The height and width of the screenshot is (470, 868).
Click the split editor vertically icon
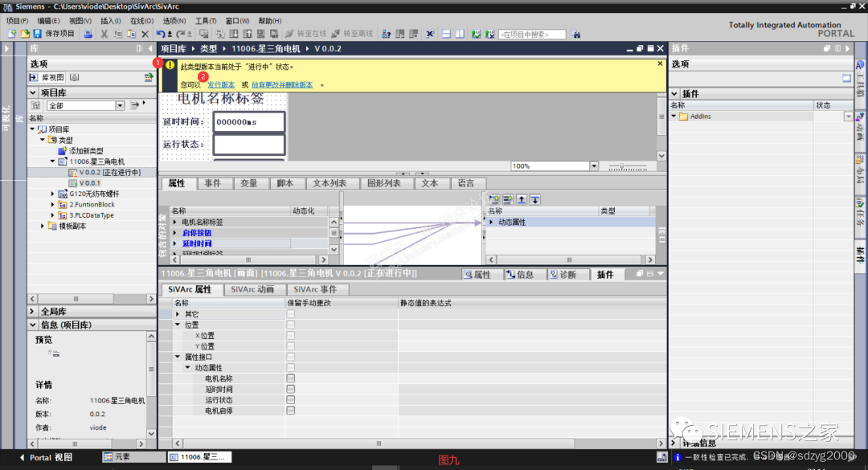(460, 34)
